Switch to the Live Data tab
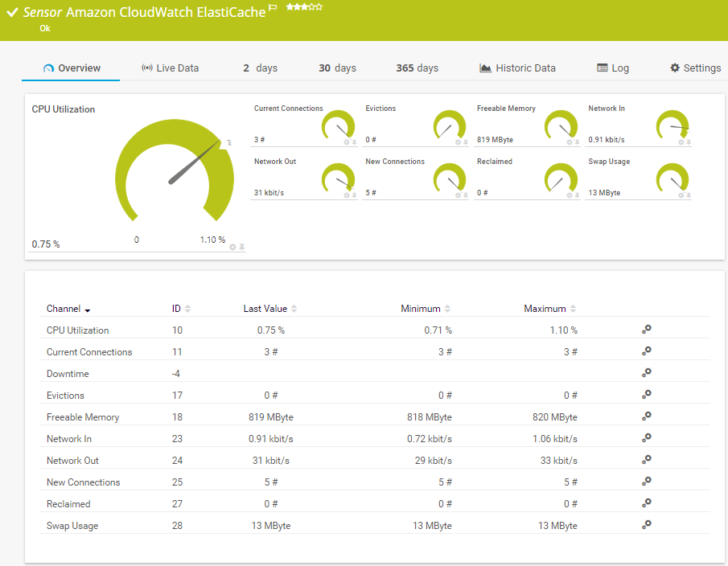Image resolution: width=728 pixels, height=566 pixels. click(x=170, y=68)
